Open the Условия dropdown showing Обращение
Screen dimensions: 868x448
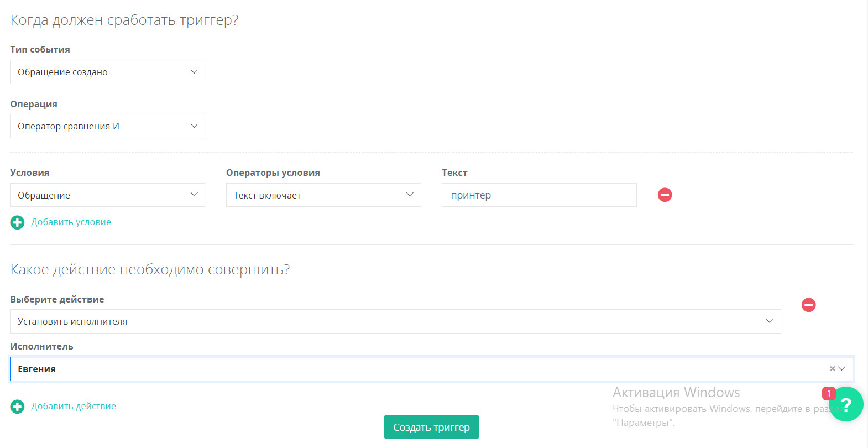tap(107, 195)
